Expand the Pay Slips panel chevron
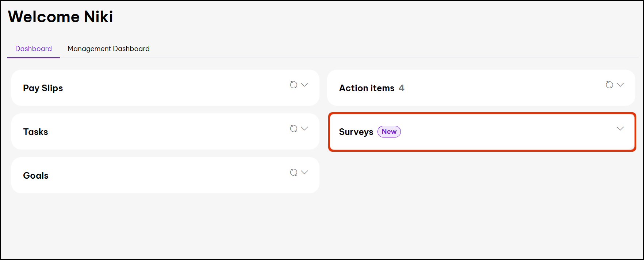Viewport: 644px width, 260px height. [304, 85]
